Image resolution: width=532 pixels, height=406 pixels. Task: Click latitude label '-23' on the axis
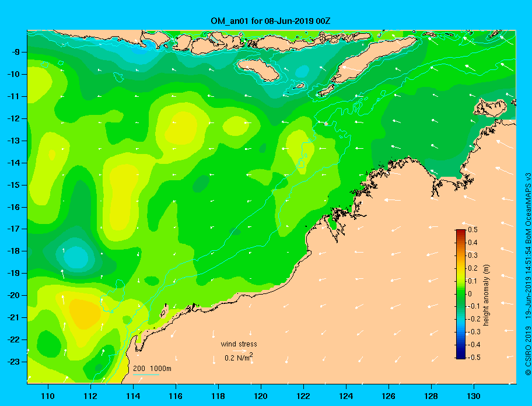[x=13, y=362]
